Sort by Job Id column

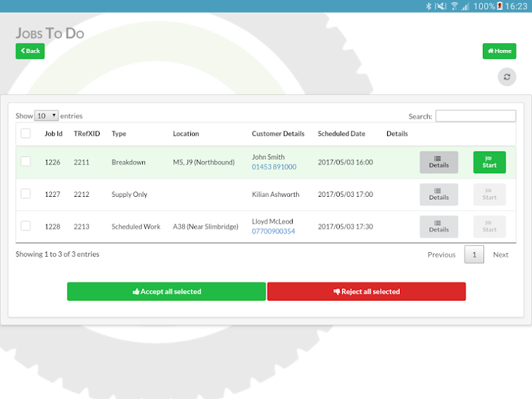click(54, 133)
